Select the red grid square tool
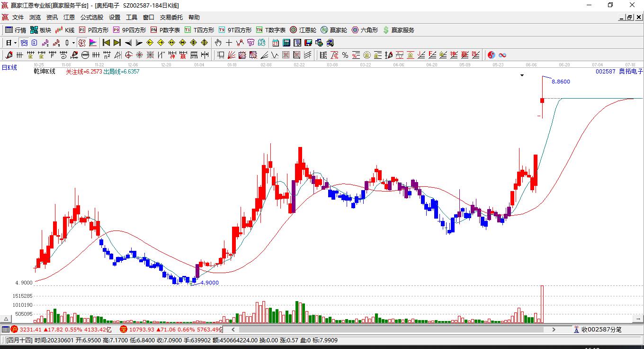The height and width of the screenshot is (349, 644). (286, 55)
